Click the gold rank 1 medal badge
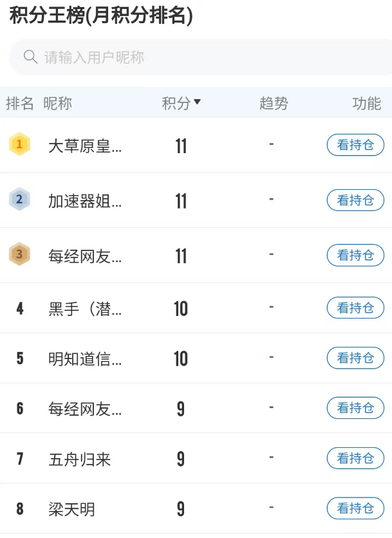 pos(19,144)
